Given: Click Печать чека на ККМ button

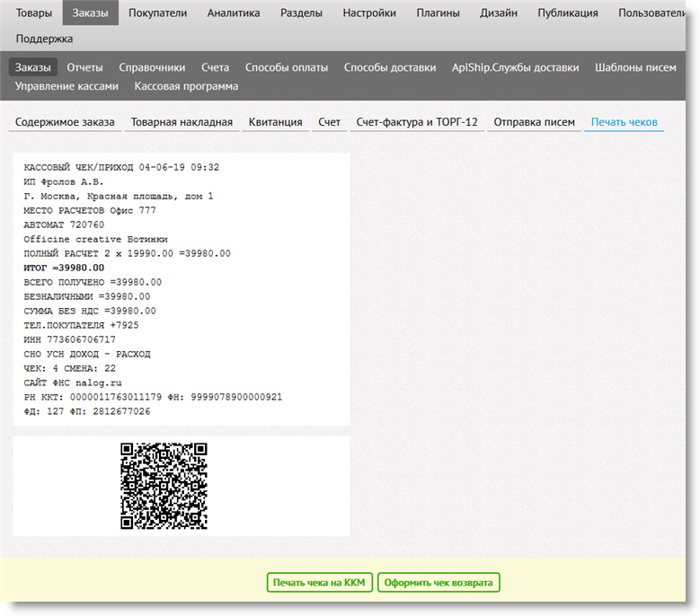Looking at the screenshot, I should click(319, 583).
